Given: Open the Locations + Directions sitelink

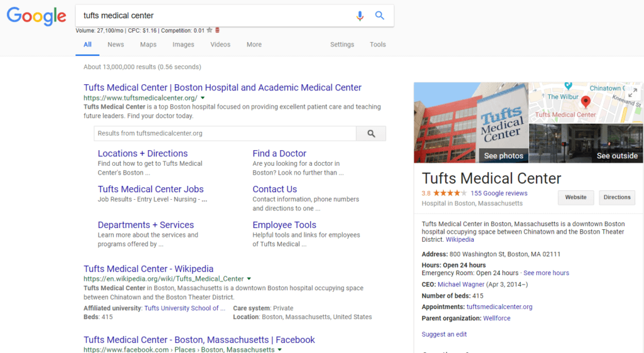Looking at the screenshot, I should click(x=143, y=153).
